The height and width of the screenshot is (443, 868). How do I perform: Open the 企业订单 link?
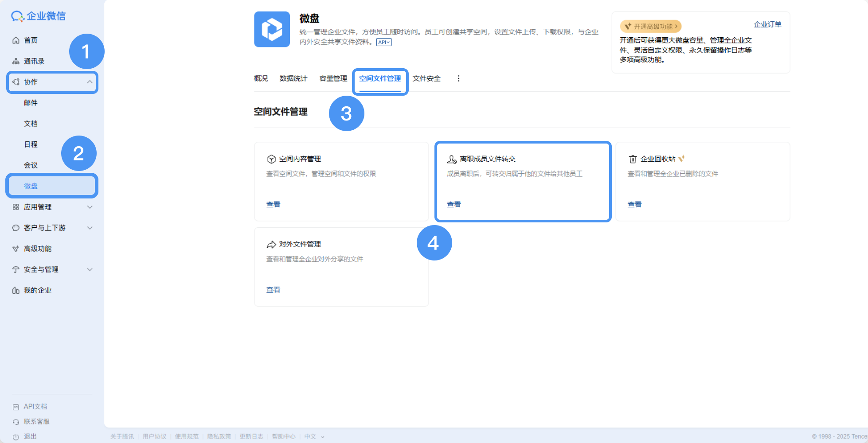[767, 24]
